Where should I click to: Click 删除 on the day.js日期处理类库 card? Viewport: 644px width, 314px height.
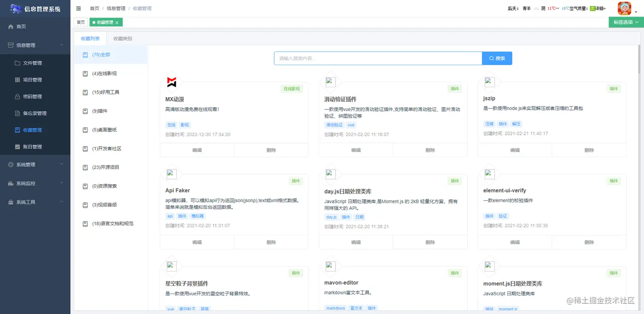tap(430, 242)
